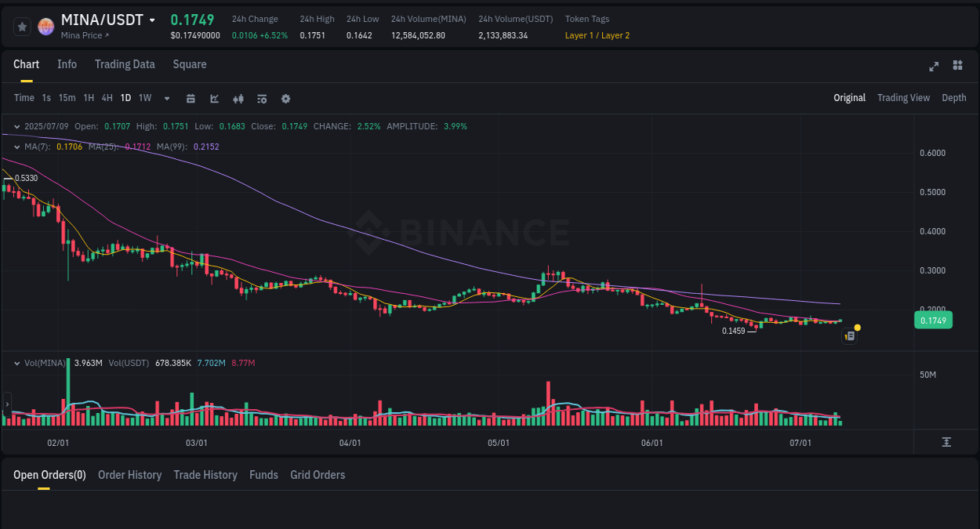Image resolution: width=980 pixels, height=529 pixels.
Task: Expand the extra time intervals dropdown
Action: 166,98
